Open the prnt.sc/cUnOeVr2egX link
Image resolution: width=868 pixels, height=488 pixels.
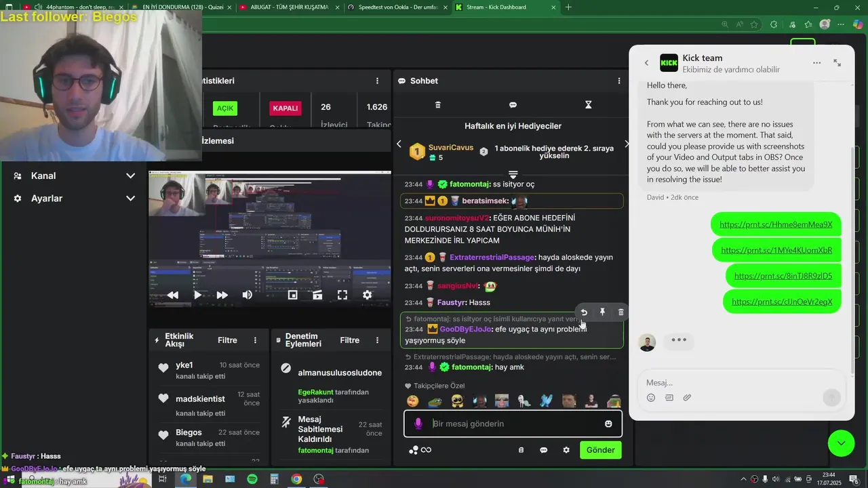[x=782, y=302]
